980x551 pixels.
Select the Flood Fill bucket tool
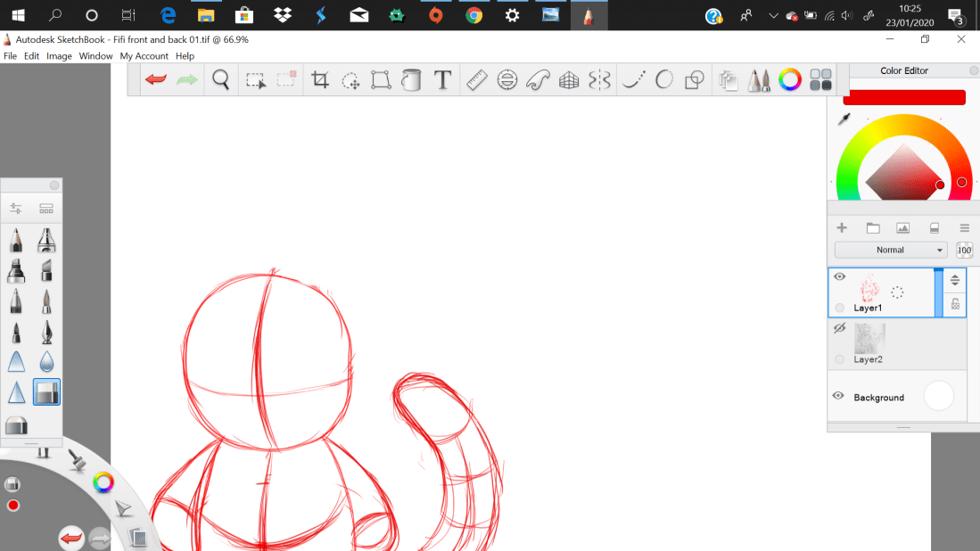click(x=411, y=80)
